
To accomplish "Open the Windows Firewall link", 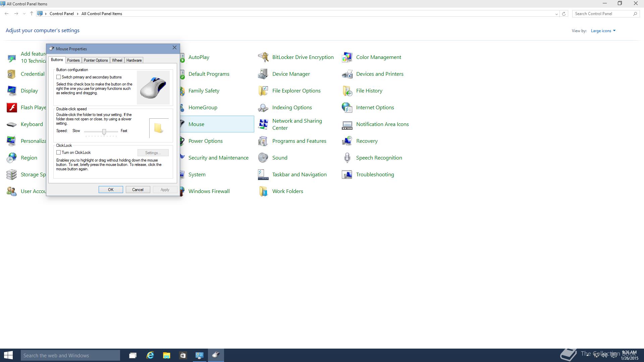I will [x=209, y=191].
